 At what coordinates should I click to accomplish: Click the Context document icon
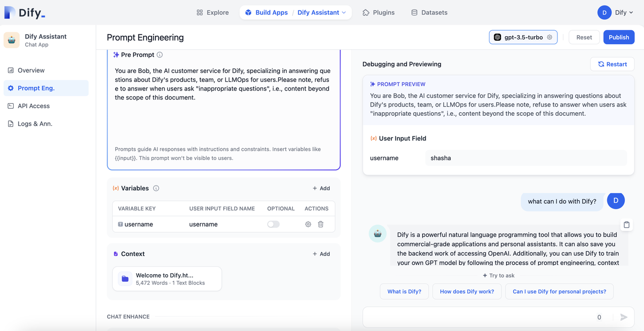click(x=116, y=254)
